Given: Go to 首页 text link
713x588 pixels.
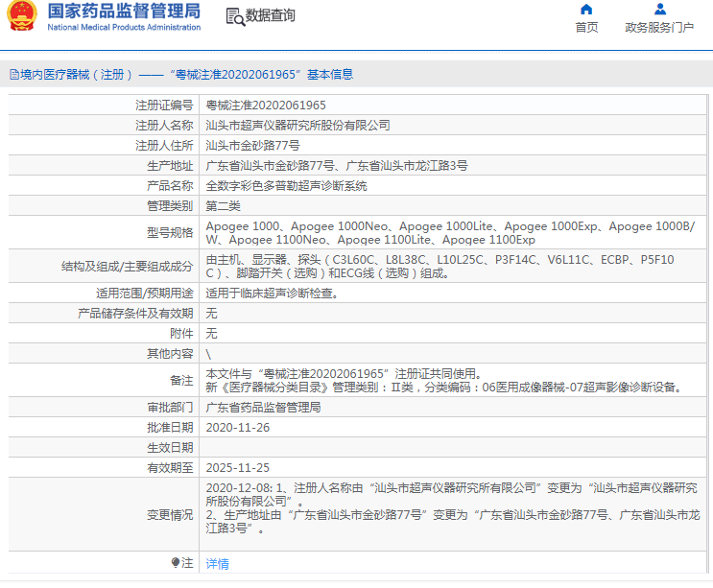Looking at the screenshot, I should (586, 27).
